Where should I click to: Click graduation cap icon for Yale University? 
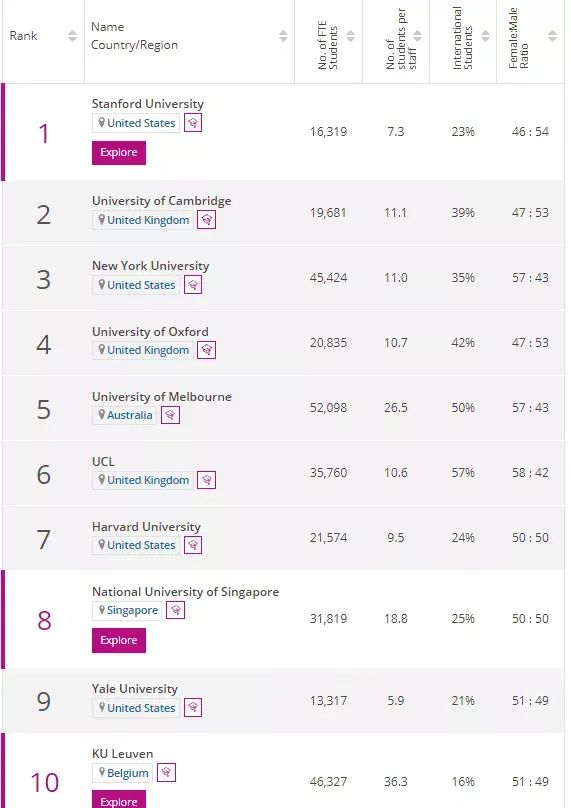click(x=193, y=708)
